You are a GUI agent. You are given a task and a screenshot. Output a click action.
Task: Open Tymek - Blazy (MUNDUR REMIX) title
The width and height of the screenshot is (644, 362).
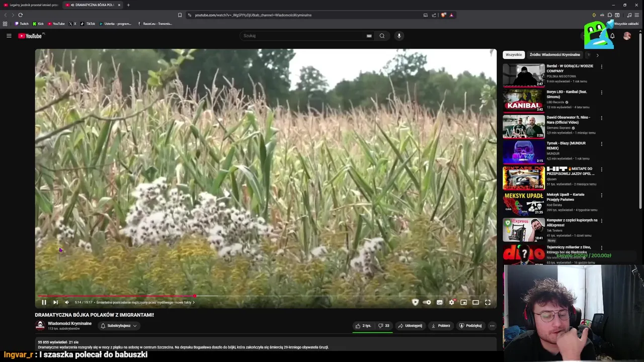pyautogui.click(x=566, y=146)
